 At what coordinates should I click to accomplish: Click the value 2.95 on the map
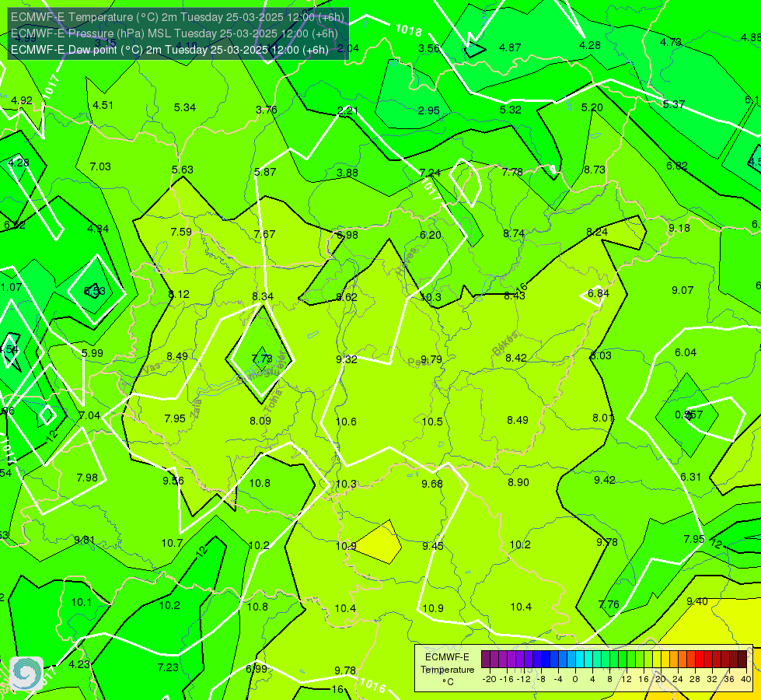[429, 110]
